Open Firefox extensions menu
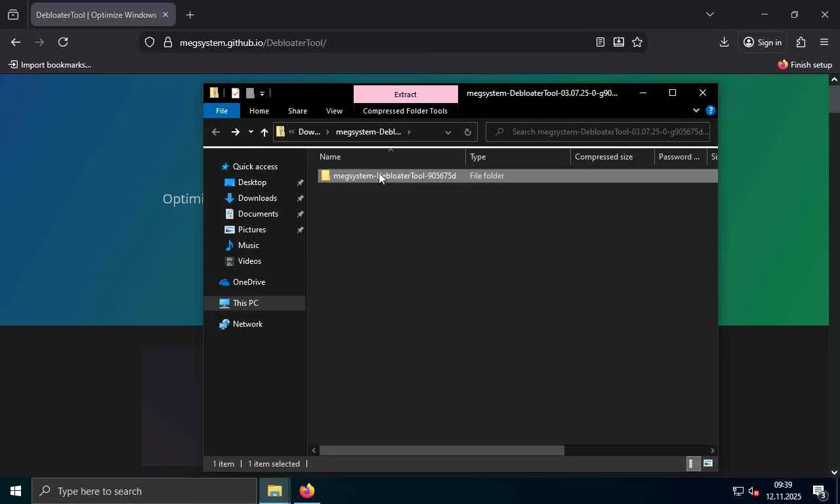Screen dimensions: 840x504 coord(801,42)
